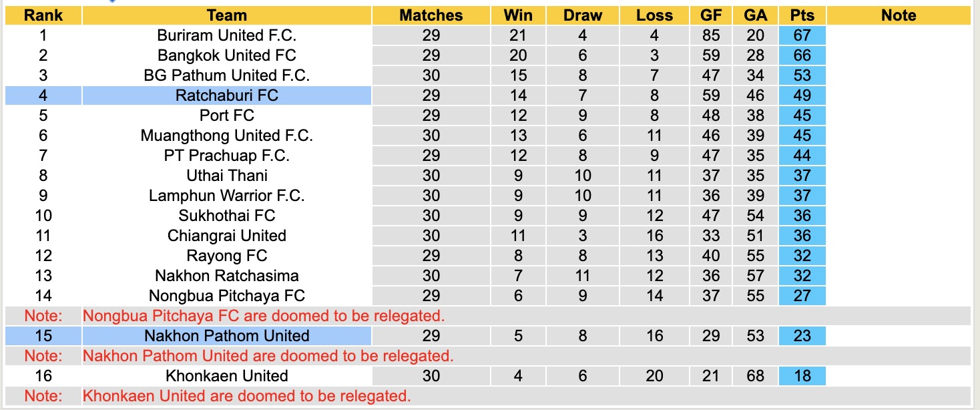Click the Chiangrai United team name
The image size is (980, 410).
[226, 236]
